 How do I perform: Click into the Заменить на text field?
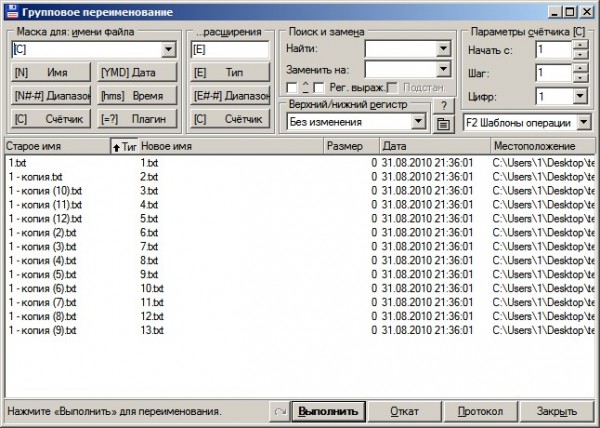400,70
